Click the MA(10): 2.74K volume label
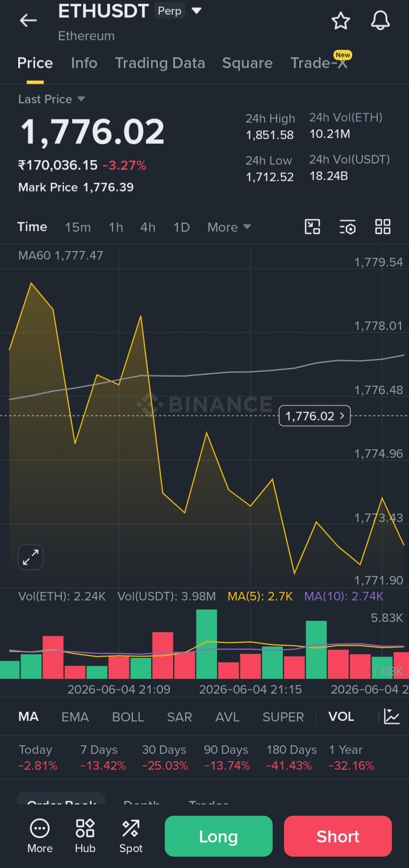 (344, 596)
